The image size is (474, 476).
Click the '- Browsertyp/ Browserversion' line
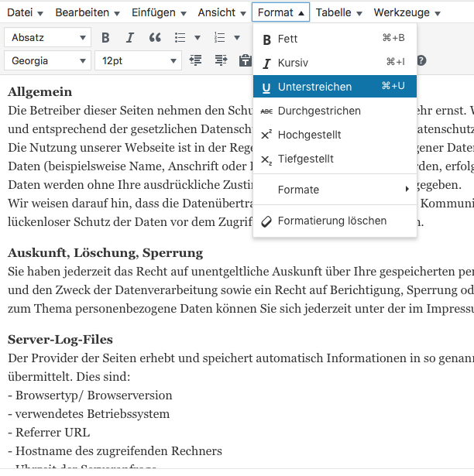(x=90, y=396)
